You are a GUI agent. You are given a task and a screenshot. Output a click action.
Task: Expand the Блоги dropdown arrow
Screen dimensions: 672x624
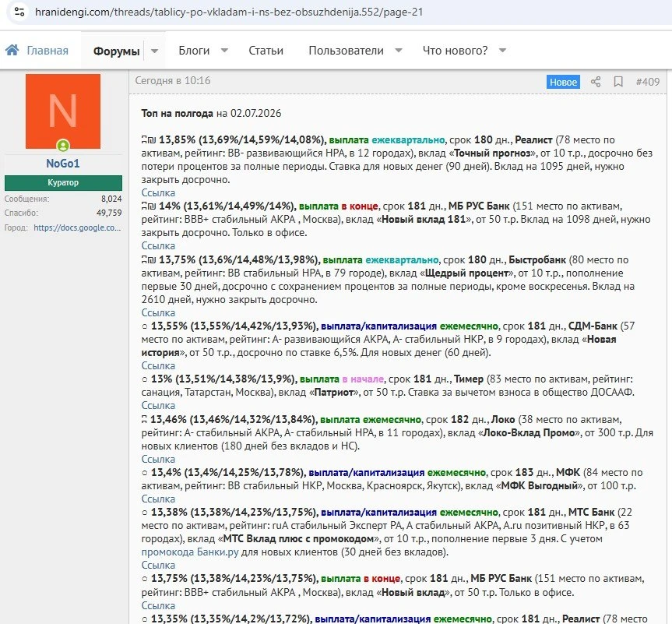224,50
